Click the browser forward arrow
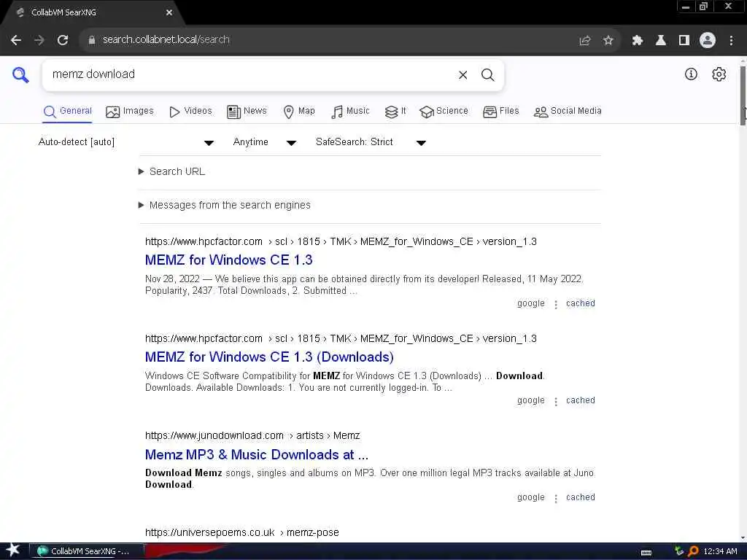 tap(39, 40)
